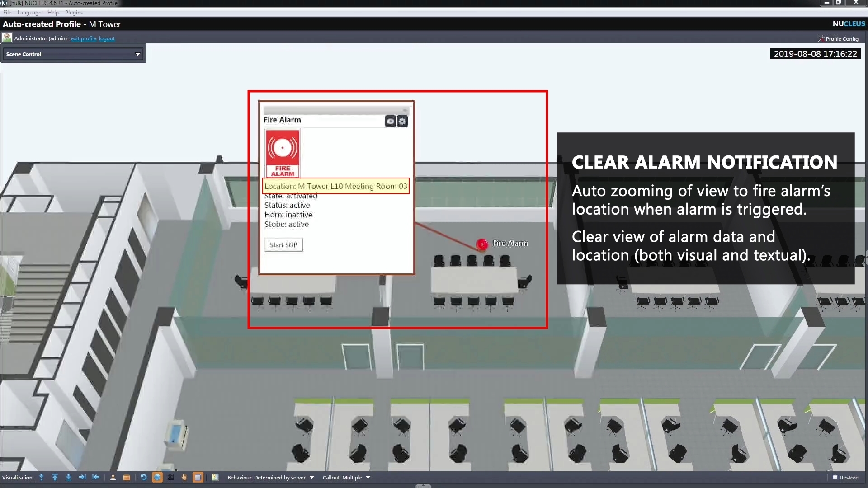Click the orange folder icon in toolbar
Viewport: 868px width, 488px height.
(x=127, y=477)
